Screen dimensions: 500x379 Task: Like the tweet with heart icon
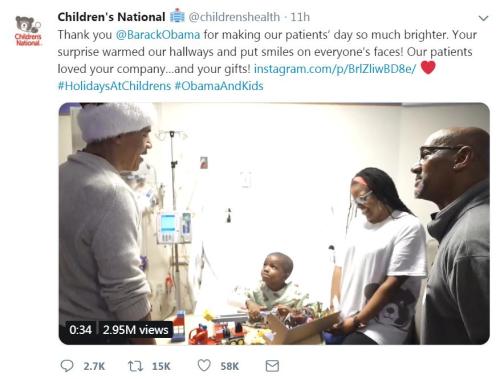pos(204,365)
